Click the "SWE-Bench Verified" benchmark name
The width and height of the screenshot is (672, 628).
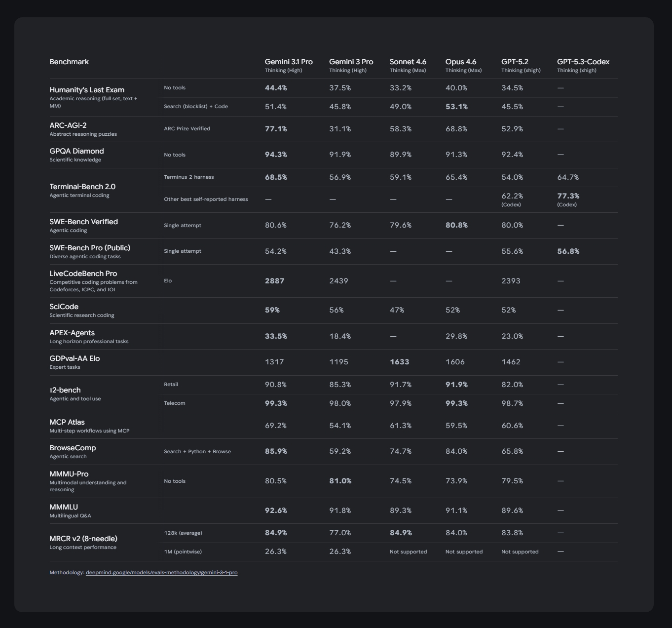84,222
